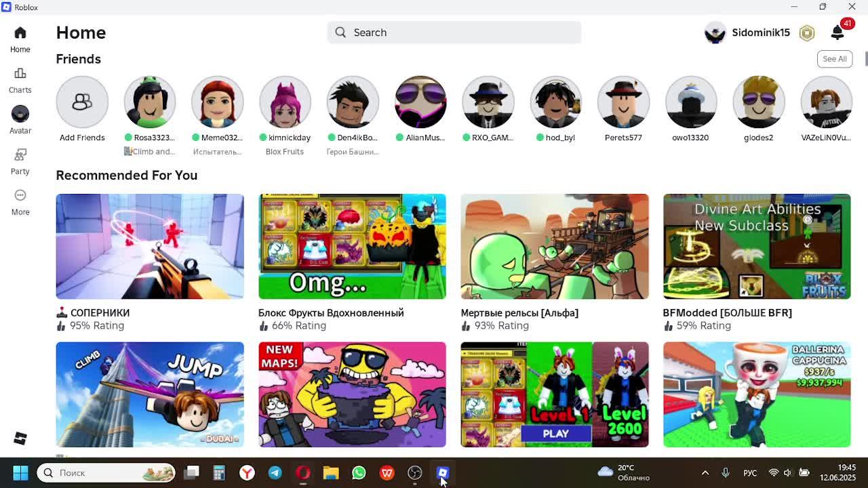Screen dimensions: 868x488
Task: Click the BFModded [БОЛЬШЕ BFR] title
Action: [728, 312]
